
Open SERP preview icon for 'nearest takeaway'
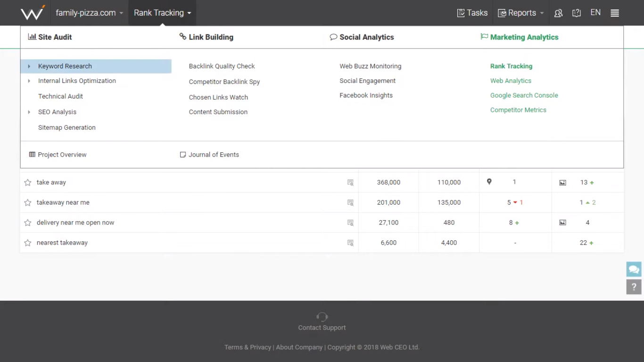(x=350, y=243)
